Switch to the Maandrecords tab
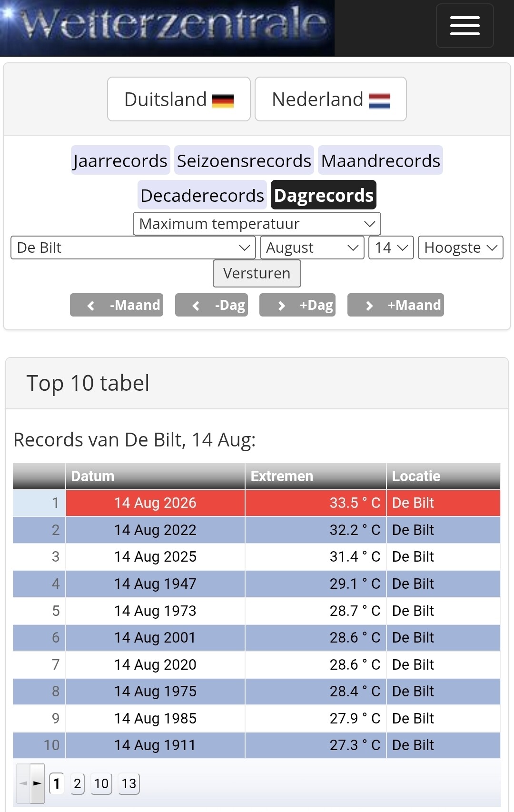Screen dimensions: 514x812 point(381,160)
